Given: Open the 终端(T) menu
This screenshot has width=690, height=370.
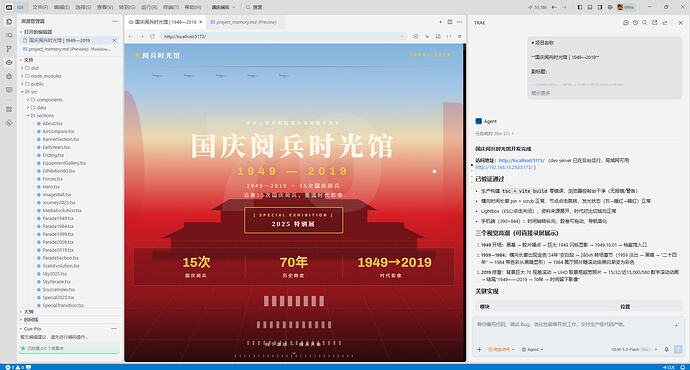Looking at the screenshot, I should [x=171, y=7].
